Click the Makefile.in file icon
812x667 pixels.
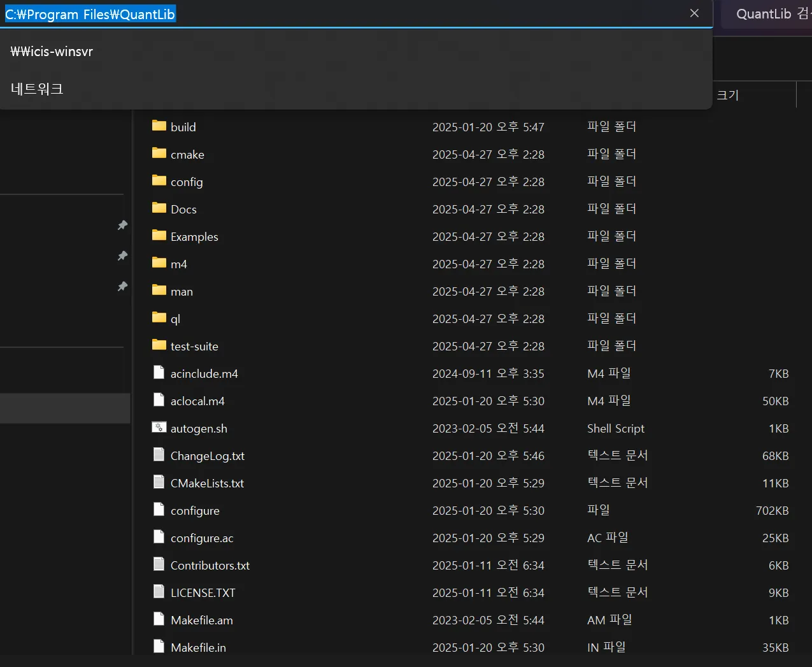[x=159, y=647]
